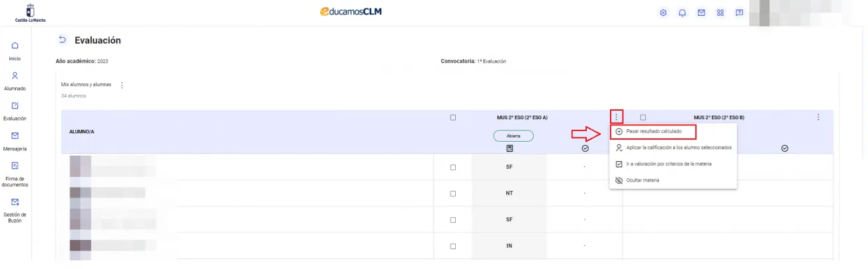Open options menu for Mis alumnos y alumnas
The height and width of the screenshot is (269, 868).
[122, 85]
